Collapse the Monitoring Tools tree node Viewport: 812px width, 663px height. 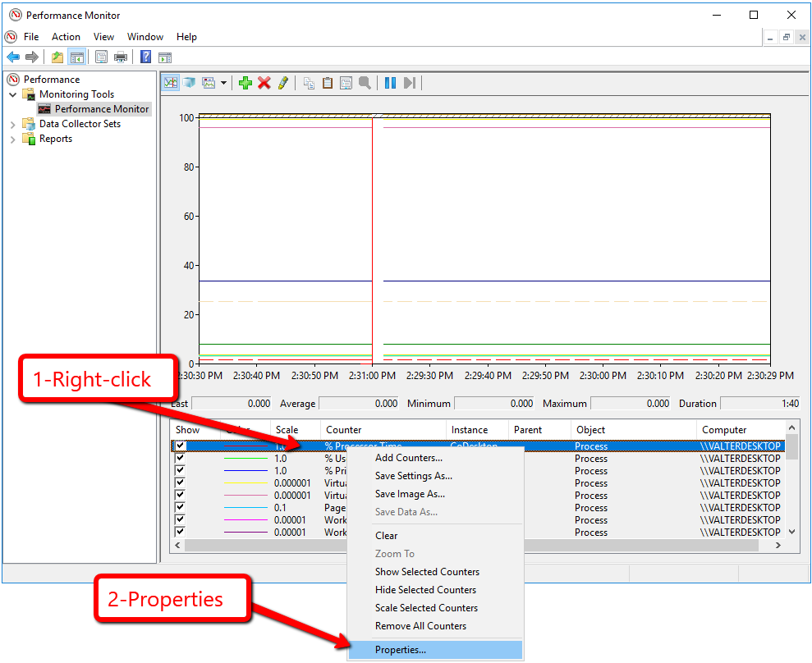[x=13, y=94]
